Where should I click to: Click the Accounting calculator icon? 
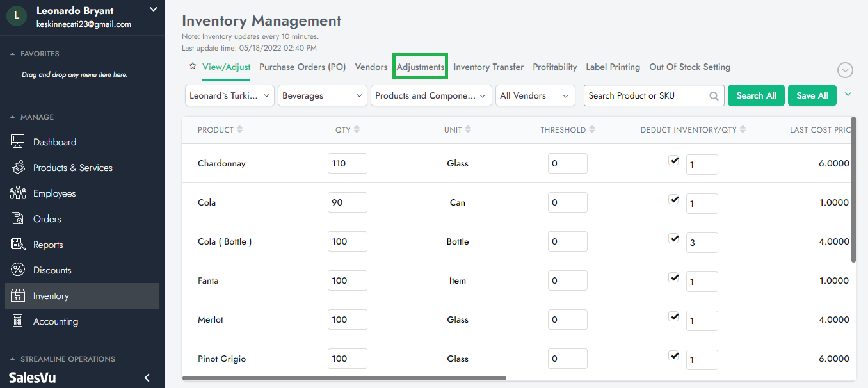(18, 321)
